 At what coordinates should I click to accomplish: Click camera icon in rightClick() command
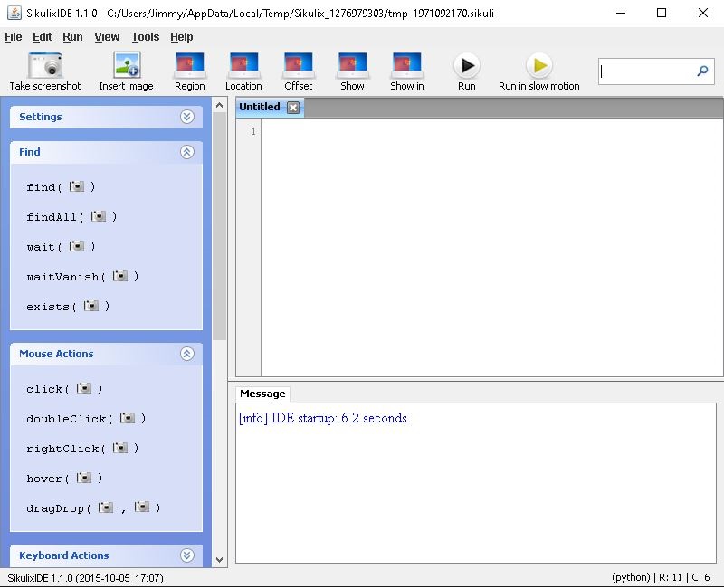click(x=120, y=448)
